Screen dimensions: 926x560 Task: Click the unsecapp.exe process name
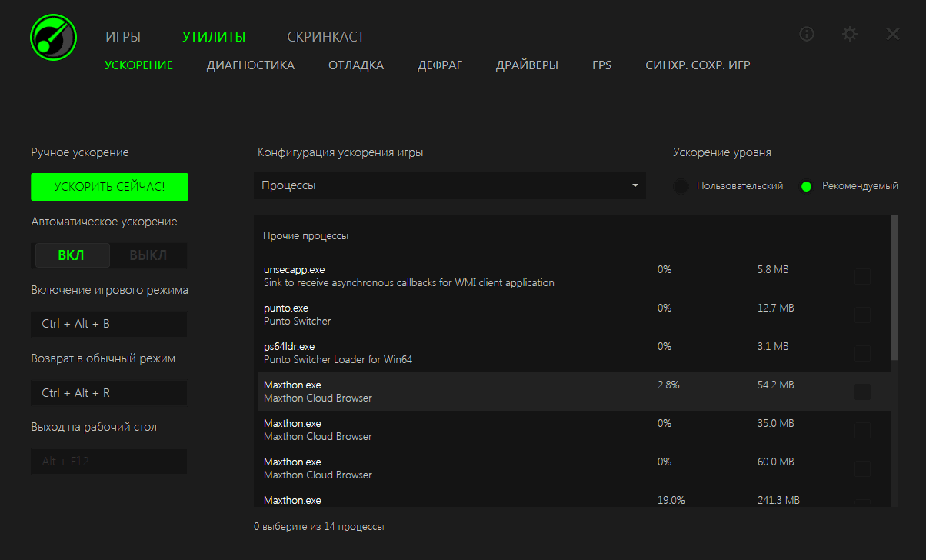[294, 269]
